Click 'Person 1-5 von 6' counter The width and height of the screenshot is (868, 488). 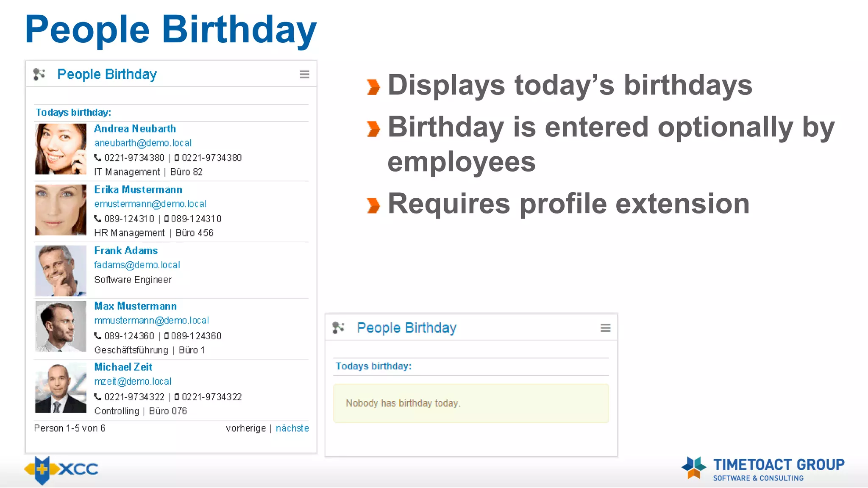click(70, 428)
